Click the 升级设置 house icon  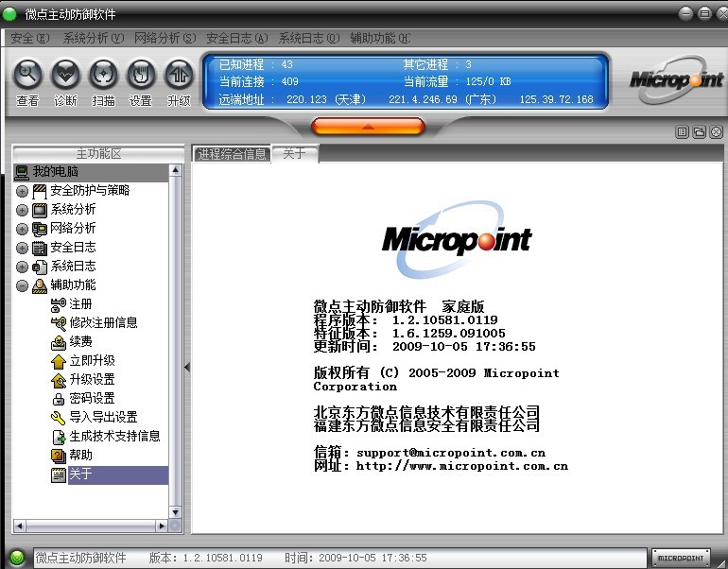point(58,381)
